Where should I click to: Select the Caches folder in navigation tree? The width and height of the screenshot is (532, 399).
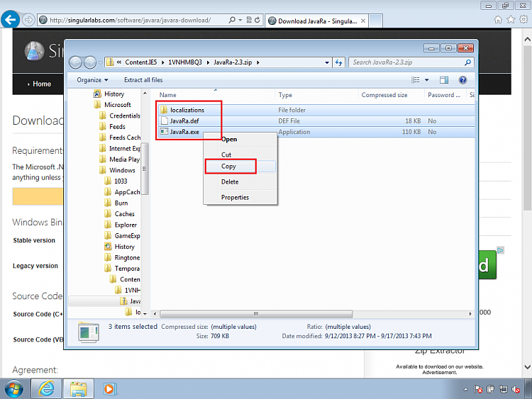coord(120,214)
